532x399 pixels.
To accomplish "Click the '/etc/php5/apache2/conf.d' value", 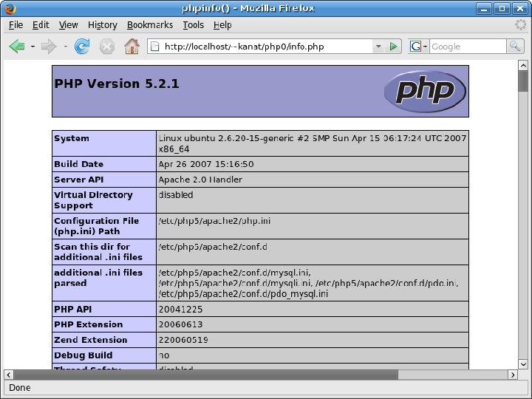I will pyautogui.click(x=213, y=247).
